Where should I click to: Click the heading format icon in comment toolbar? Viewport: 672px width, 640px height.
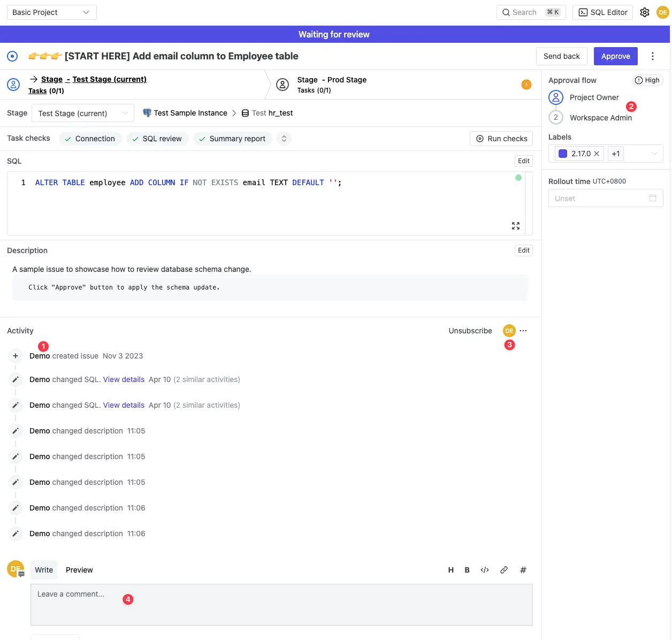(x=450, y=570)
